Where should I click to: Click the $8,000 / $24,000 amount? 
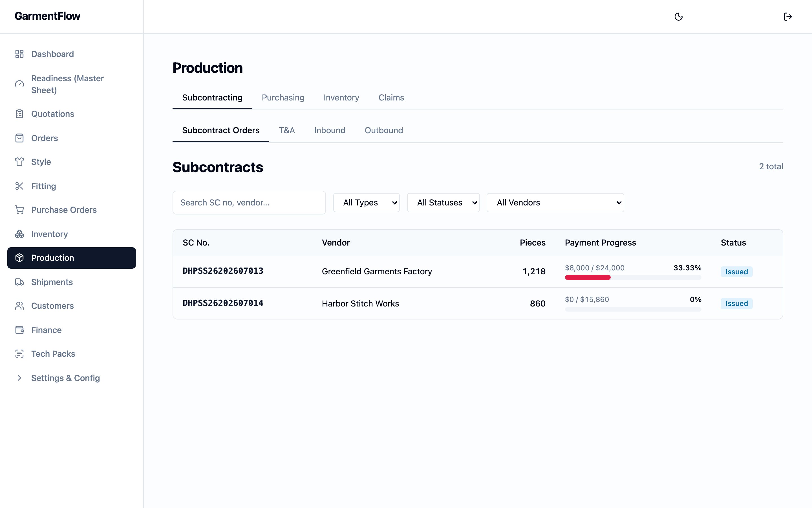(595, 268)
